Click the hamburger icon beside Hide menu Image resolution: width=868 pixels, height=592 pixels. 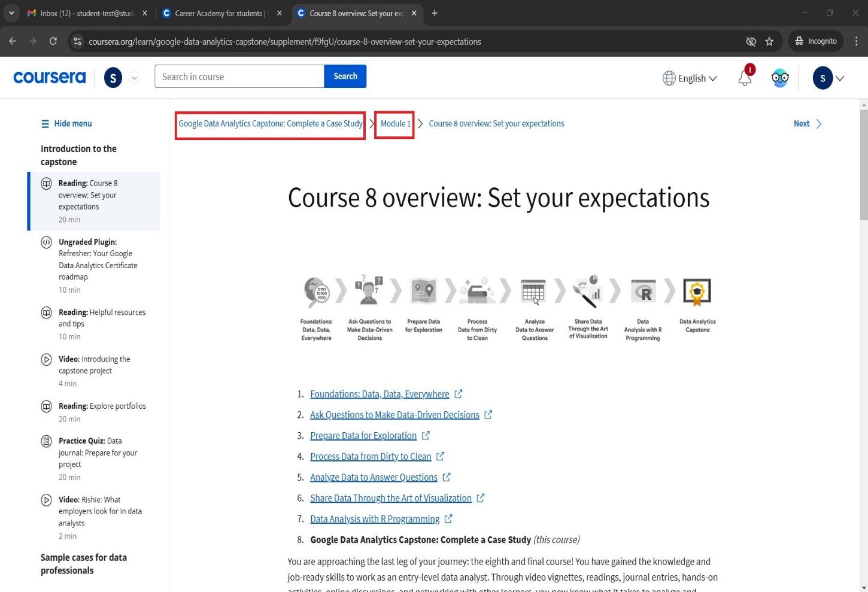(45, 124)
